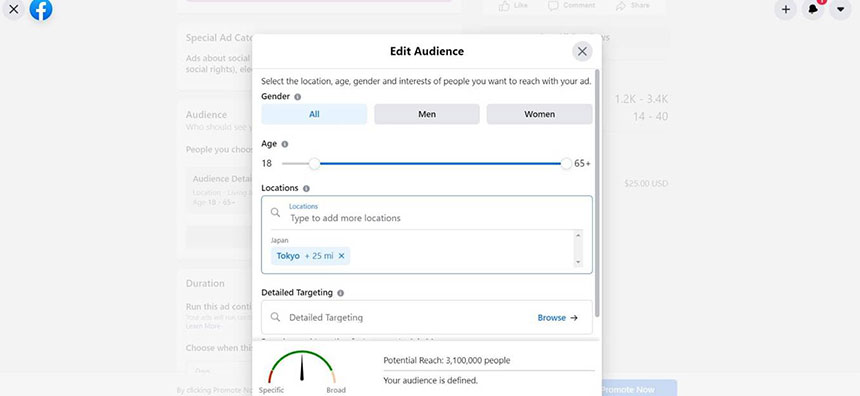This screenshot has height=396, width=860.
Task: Click the audience size gauge
Action: click(302, 366)
